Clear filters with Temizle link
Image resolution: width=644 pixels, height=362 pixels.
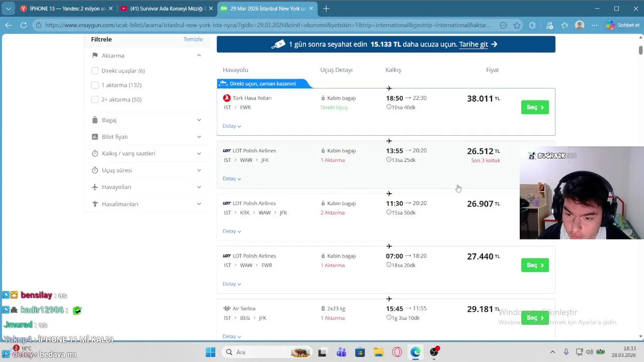pos(193,39)
